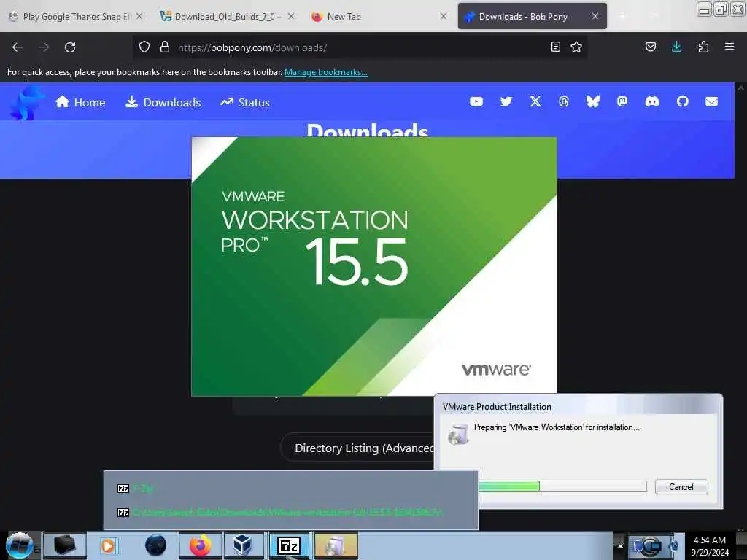Open the extensions puzzle icon
The height and width of the screenshot is (560, 747).
click(x=703, y=47)
